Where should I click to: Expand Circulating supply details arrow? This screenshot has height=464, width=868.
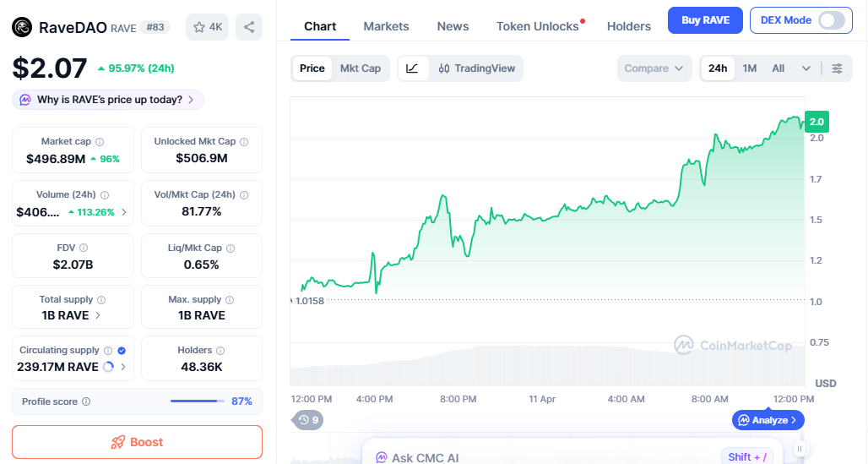[123, 367]
